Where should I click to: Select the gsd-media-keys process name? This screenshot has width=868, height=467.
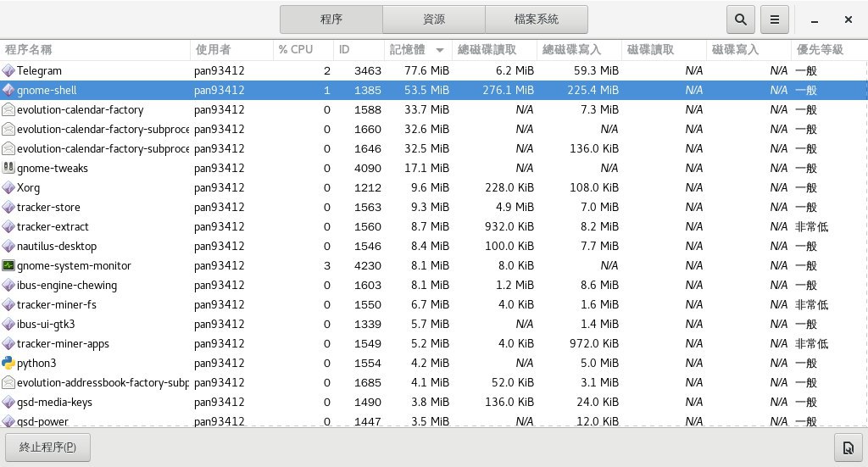point(54,403)
